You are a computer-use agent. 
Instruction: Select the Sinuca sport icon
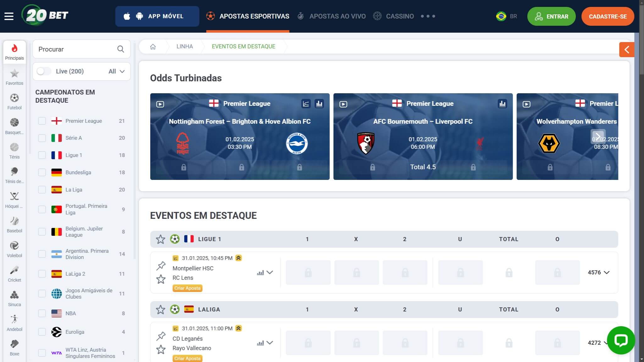[x=14, y=299]
